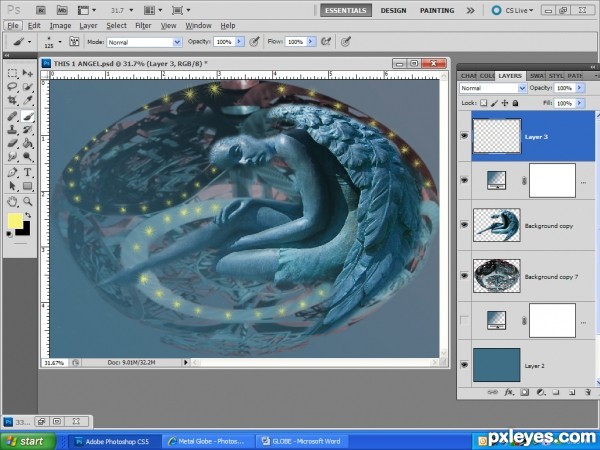Switch to PAINTING workspace

tap(437, 10)
